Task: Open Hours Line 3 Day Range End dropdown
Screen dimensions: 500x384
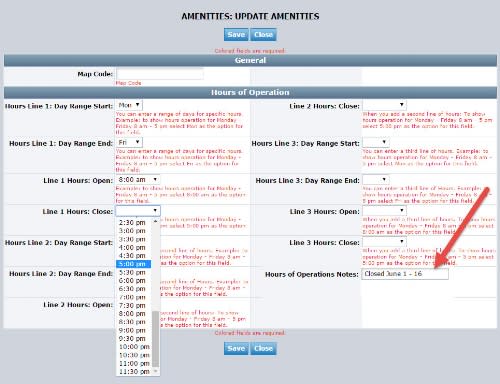Action: (x=376, y=180)
